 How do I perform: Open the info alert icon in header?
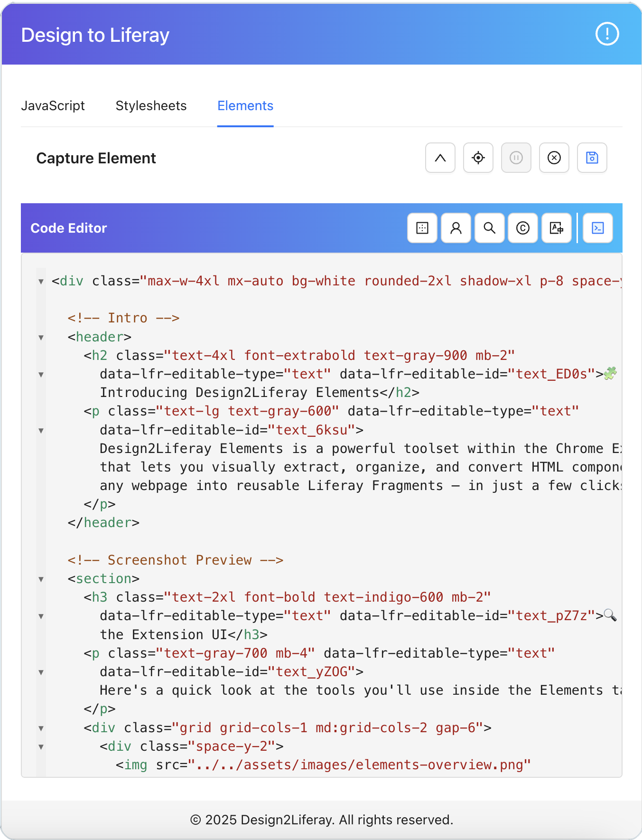[607, 34]
